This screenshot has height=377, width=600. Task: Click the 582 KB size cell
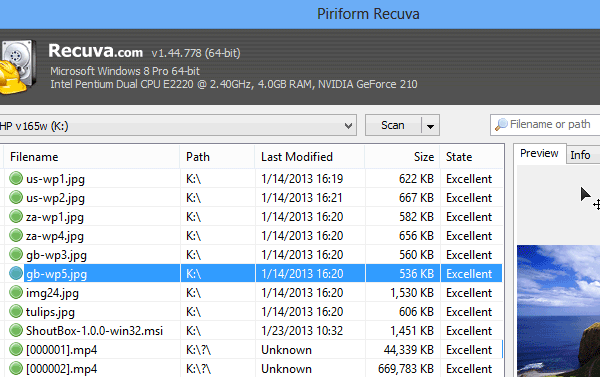click(416, 217)
